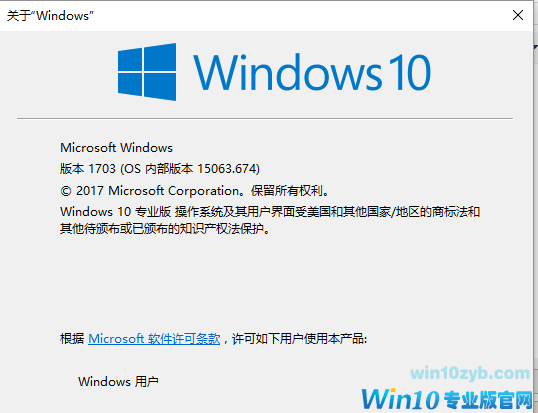538x413 pixels.
Task: Click the horizontal separator line under the banner
Action: 265,119
